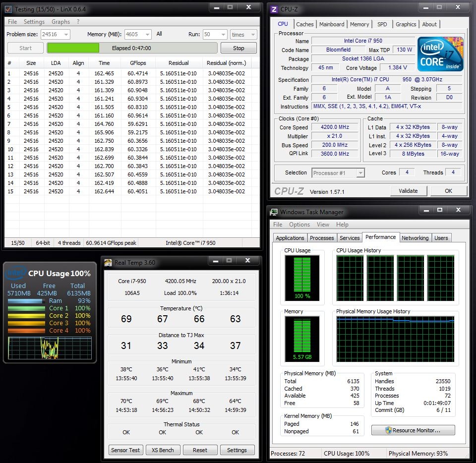Image resolution: width=476 pixels, height=463 pixels.
Task: Click the CPU-Z purple Z title icon
Action: (x=274, y=8)
